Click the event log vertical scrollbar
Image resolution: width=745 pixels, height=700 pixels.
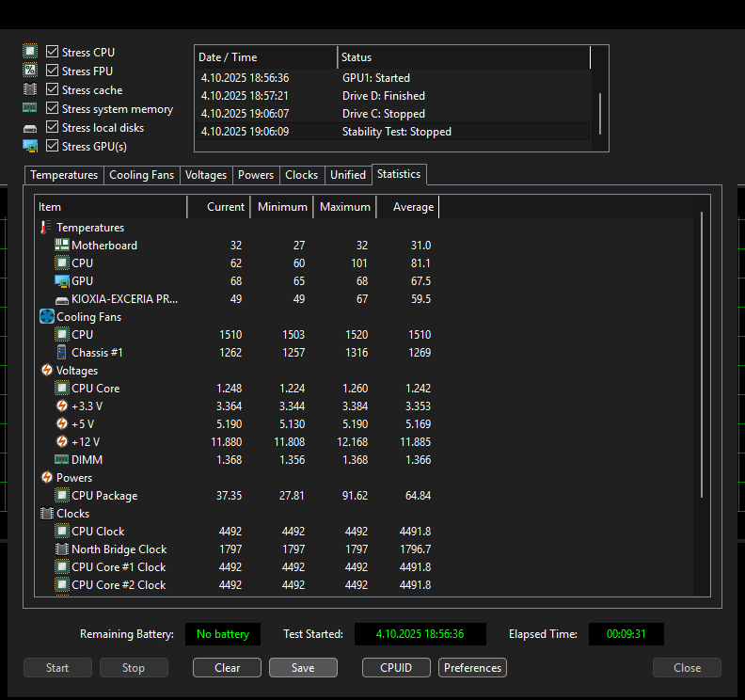click(x=600, y=113)
